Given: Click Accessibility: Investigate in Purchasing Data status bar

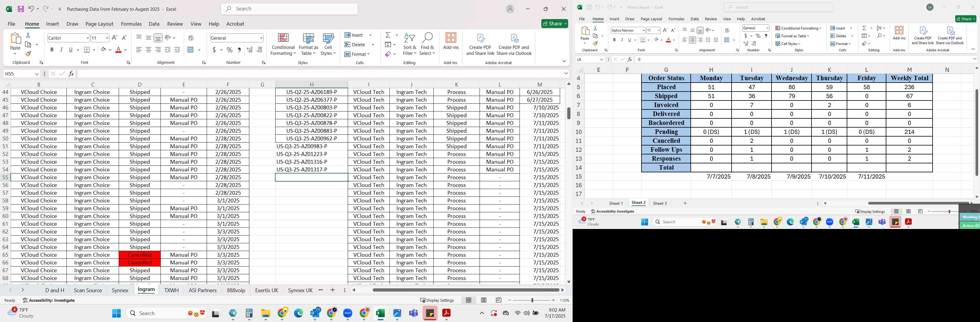Looking at the screenshot, I should [48, 300].
